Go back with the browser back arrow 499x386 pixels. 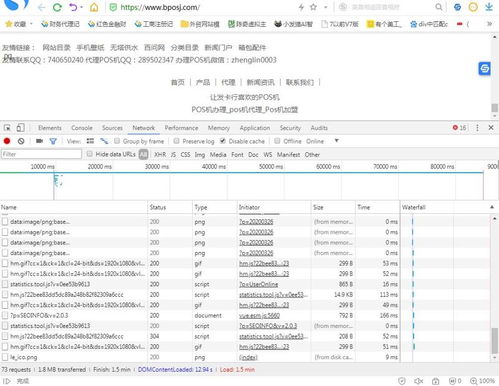click(41, 7)
